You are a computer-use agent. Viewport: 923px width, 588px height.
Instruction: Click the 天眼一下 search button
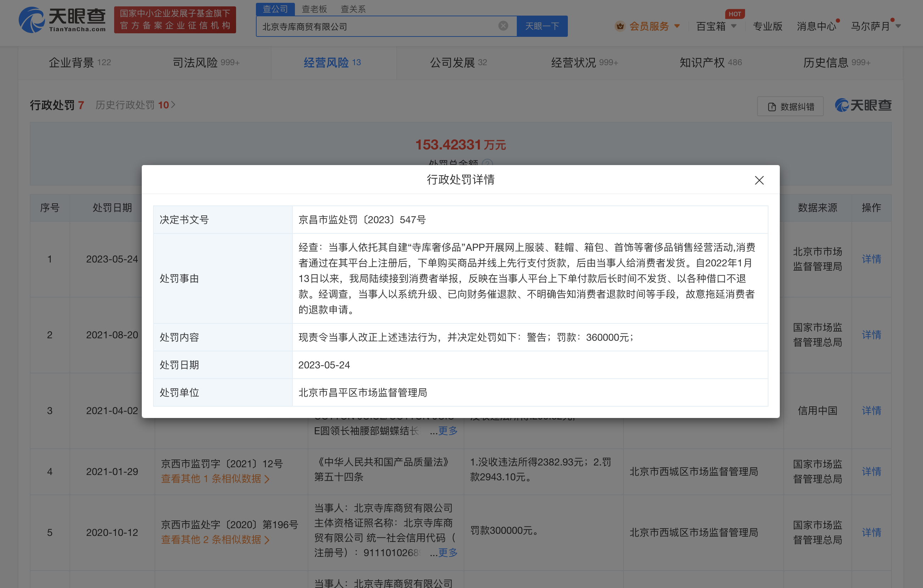click(x=542, y=26)
